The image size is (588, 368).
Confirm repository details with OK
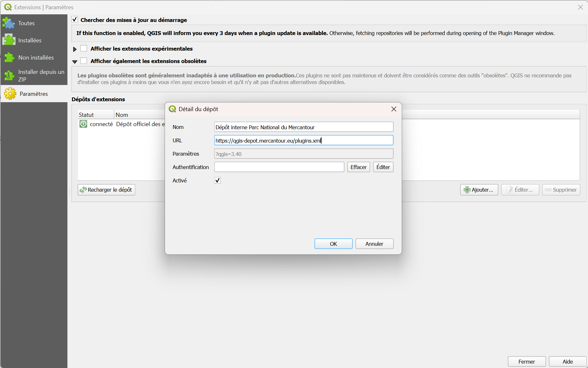pos(333,244)
